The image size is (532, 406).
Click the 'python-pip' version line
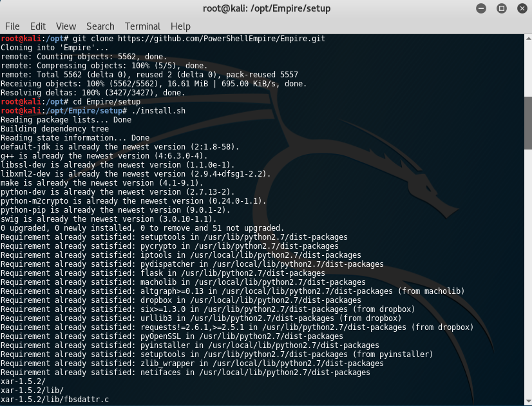coord(115,210)
